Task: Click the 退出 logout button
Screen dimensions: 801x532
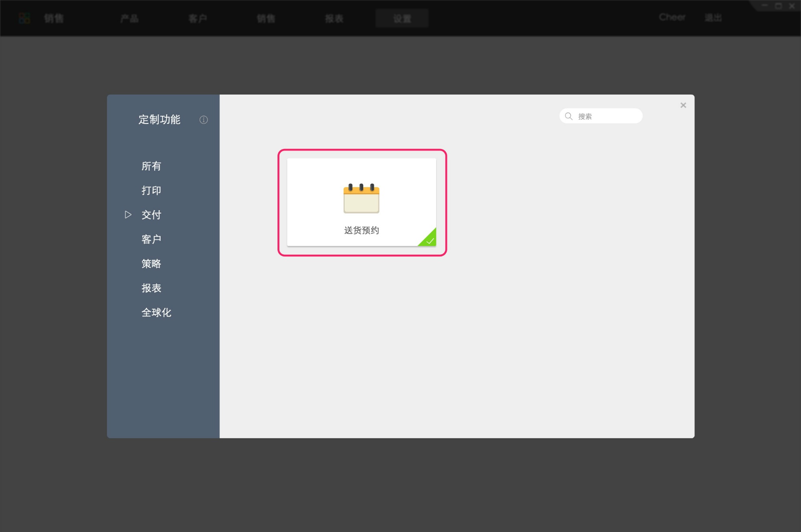Action: pyautogui.click(x=713, y=18)
